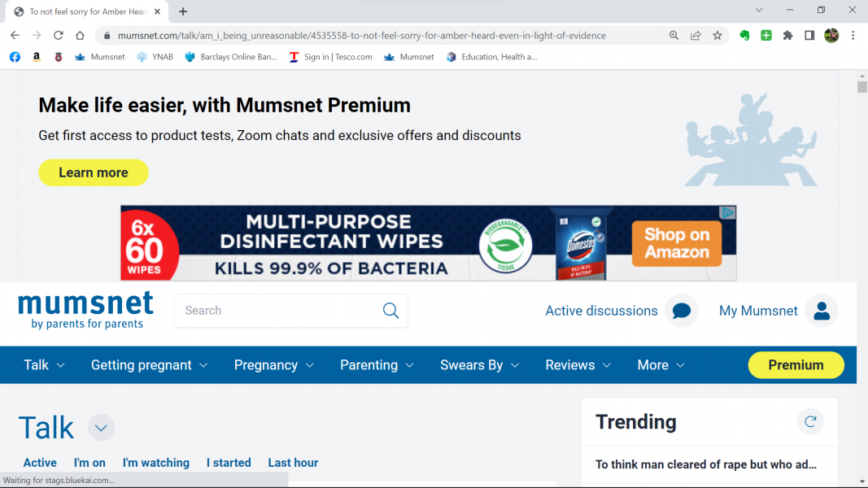Switch to I'm watching tab
The height and width of the screenshot is (488, 868).
pos(155,463)
